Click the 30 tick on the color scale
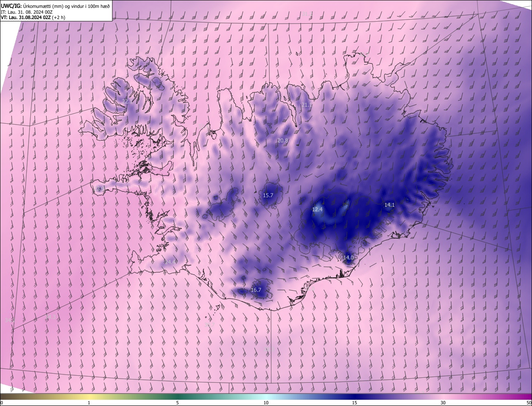 pyautogui.click(x=443, y=403)
